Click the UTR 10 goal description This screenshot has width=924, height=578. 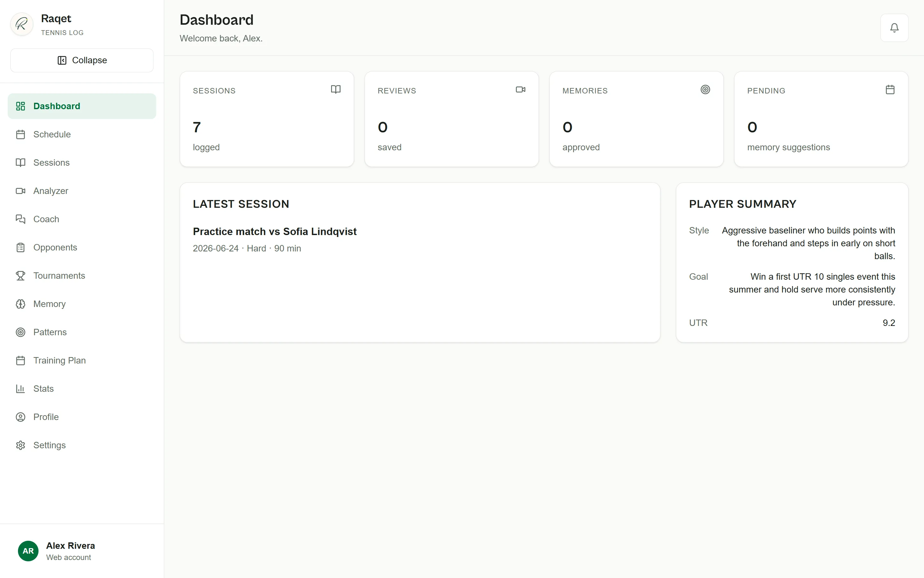[x=812, y=289]
